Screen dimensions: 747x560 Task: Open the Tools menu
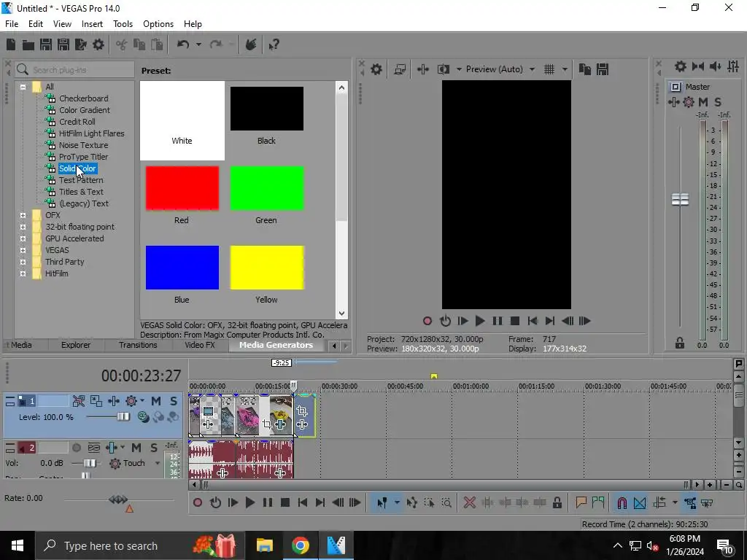click(123, 24)
